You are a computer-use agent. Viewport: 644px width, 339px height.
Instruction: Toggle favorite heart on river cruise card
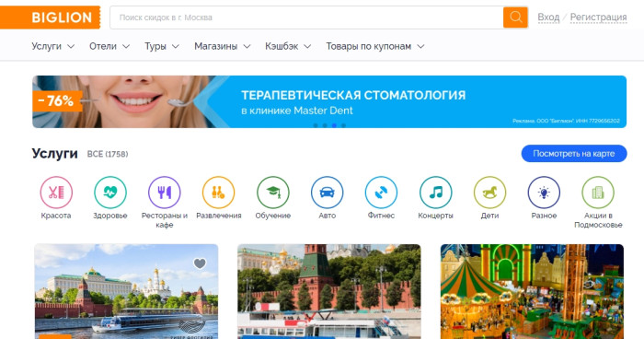pyautogui.click(x=200, y=263)
